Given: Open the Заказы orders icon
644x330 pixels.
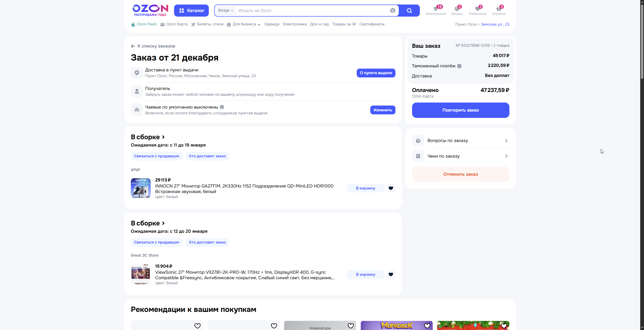Looking at the screenshot, I should pos(457,10).
